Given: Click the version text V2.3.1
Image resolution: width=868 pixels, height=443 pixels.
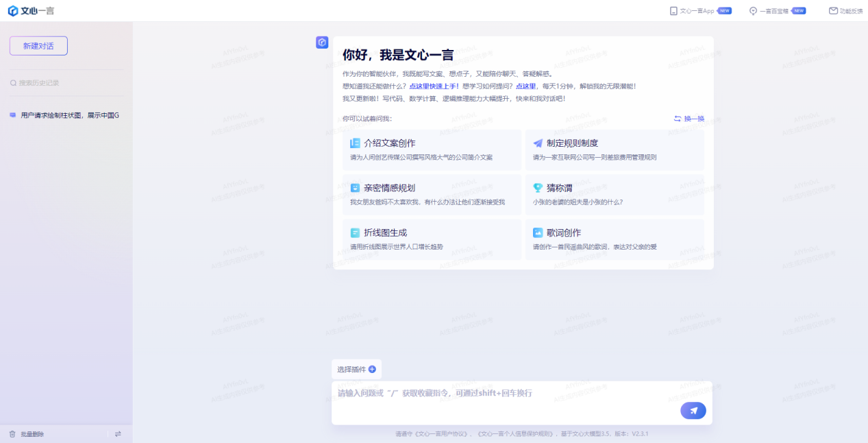Looking at the screenshot, I should pyautogui.click(x=640, y=434).
